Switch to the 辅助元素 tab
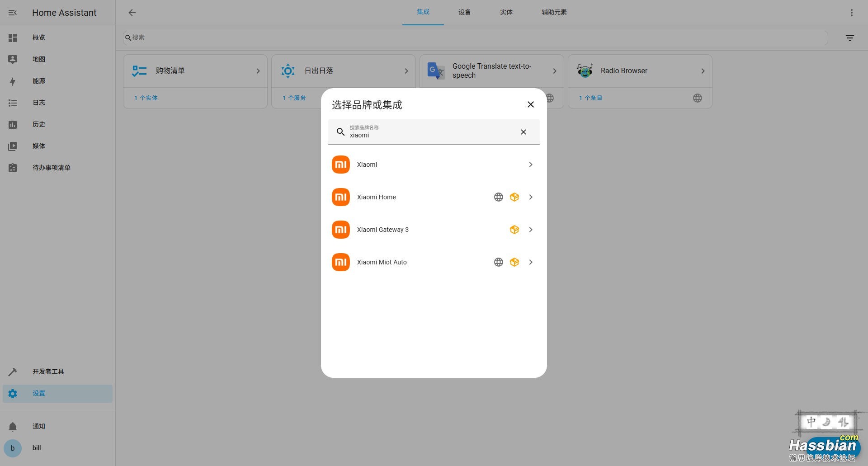The height and width of the screenshot is (466, 868). point(554,12)
